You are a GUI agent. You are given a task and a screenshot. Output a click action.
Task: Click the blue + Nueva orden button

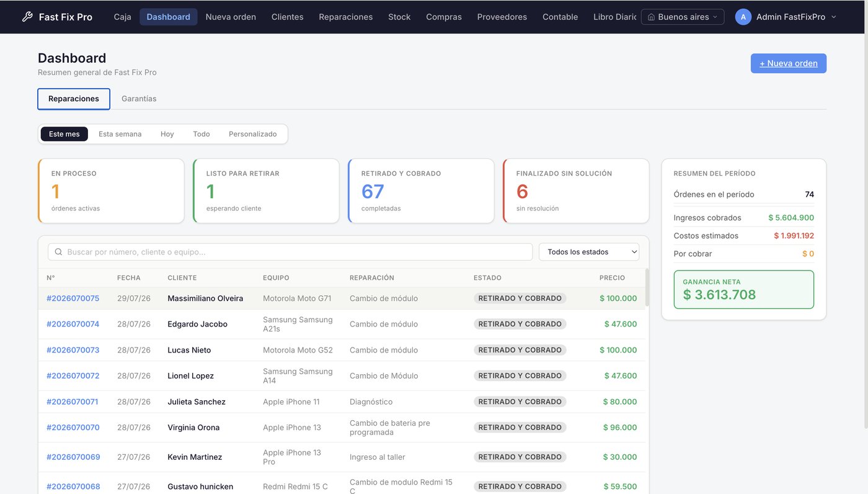pos(789,63)
